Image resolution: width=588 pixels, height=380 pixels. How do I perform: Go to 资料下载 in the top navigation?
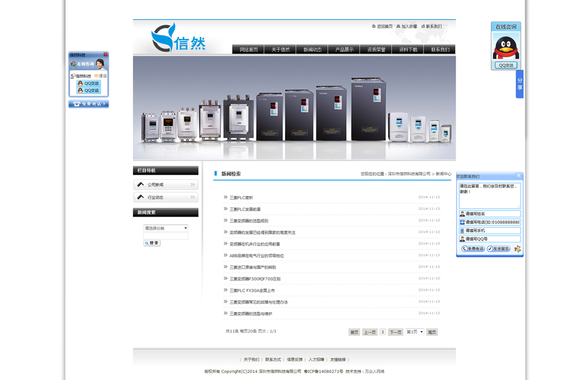point(408,50)
